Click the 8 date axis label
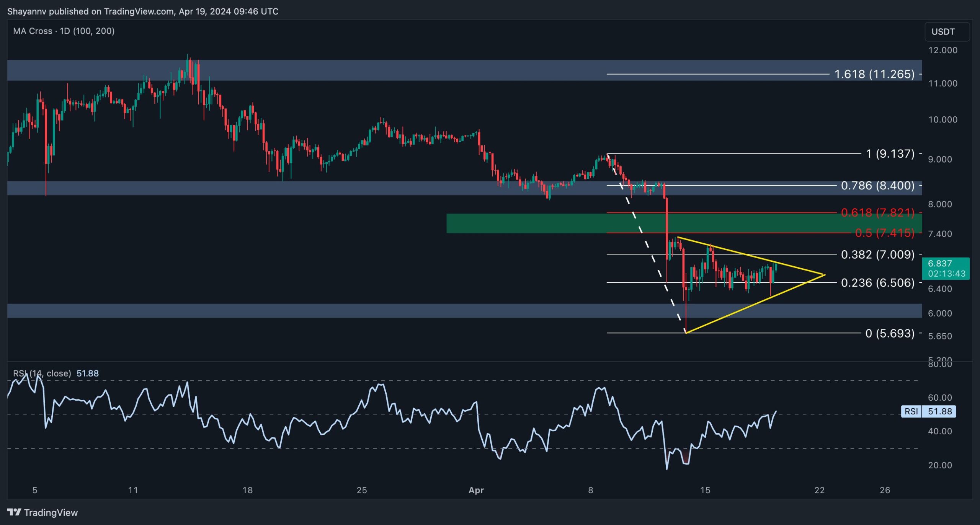980x525 pixels. click(591, 490)
